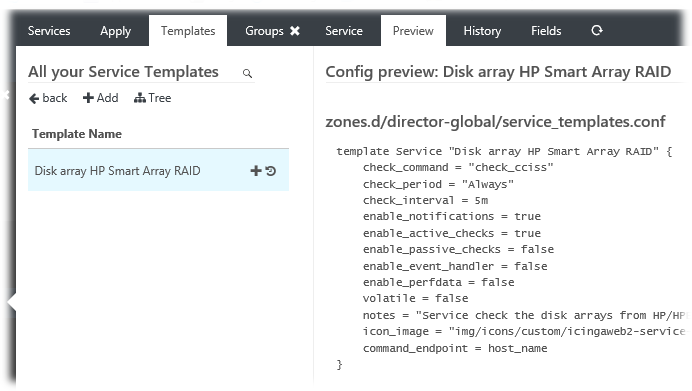The height and width of the screenshot is (391, 692).
Task: Click the Config preview heading
Action: 498,72
